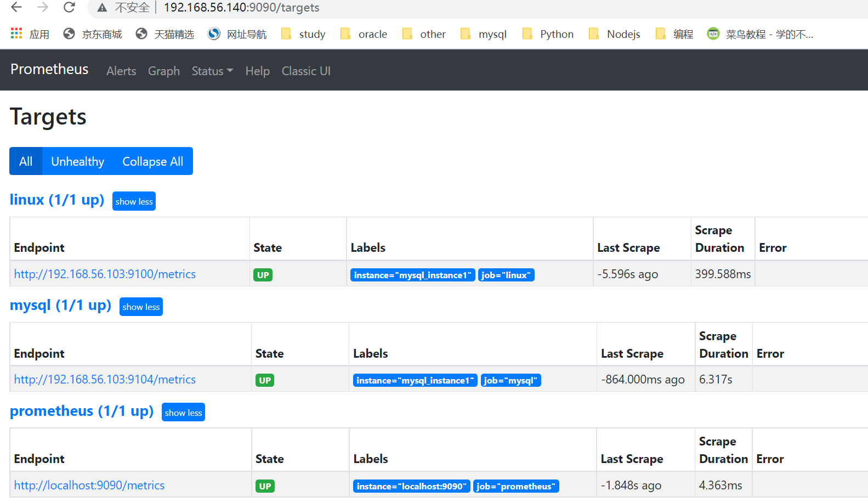This screenshot has height=502, width=868.
Task: Open the localhost:9090/metrics endpoint link
Action: (x=89, y=485)
